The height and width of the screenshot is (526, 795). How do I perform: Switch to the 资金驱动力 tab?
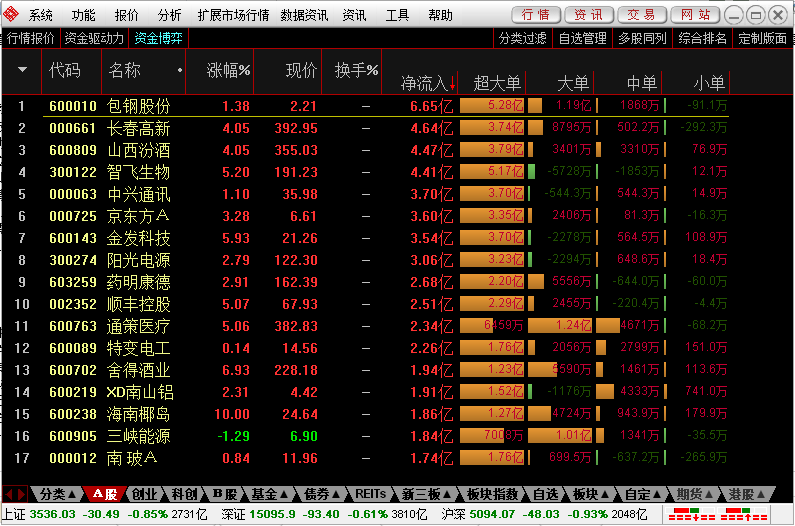94,39
